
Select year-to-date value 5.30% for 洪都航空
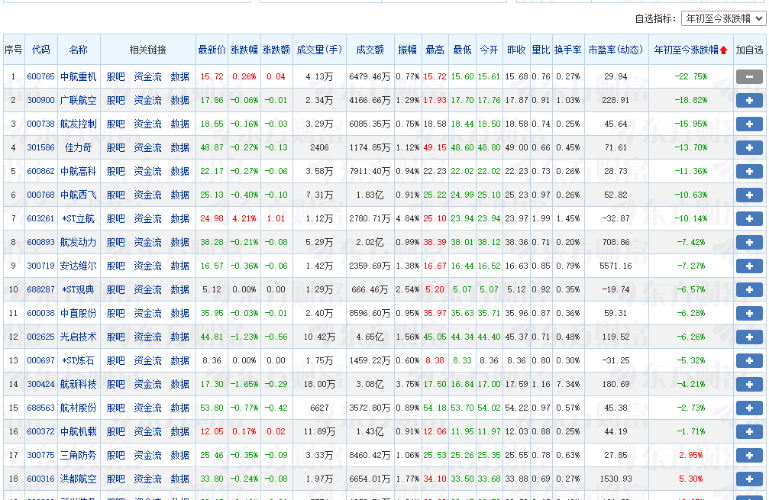click(x=691, y=479)
